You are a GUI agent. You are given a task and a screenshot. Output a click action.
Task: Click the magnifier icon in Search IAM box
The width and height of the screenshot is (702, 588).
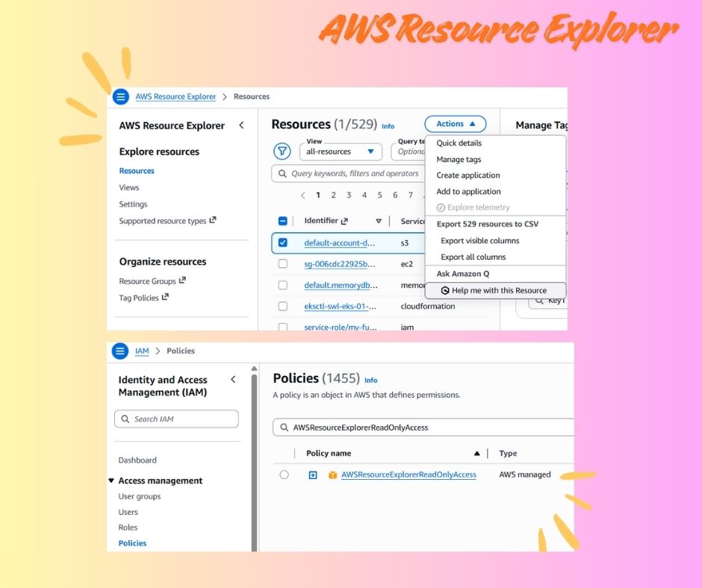[x=125, y=419]
